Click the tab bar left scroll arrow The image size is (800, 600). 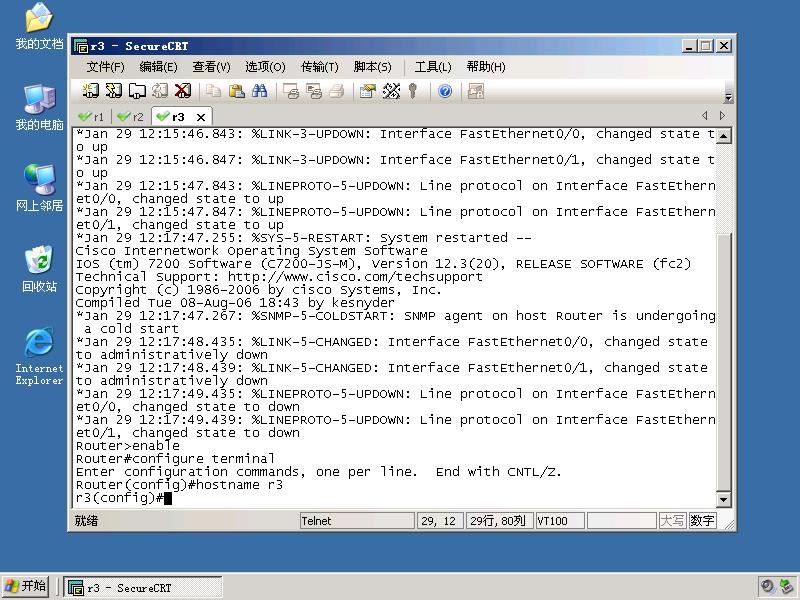coord(705,116)
